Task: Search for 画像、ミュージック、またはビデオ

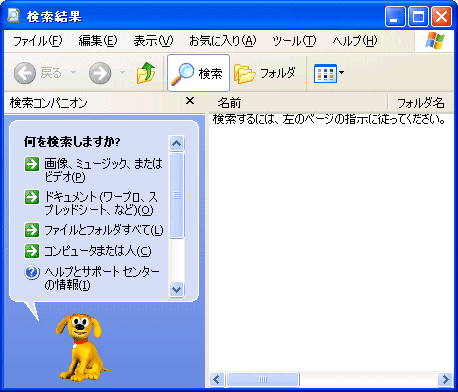Action: (x=103, y=170)
